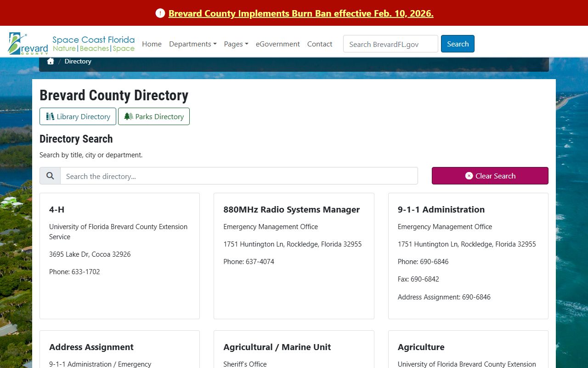Click into the Search the directory field
This screenshot has width=588, height=368.
239,176
